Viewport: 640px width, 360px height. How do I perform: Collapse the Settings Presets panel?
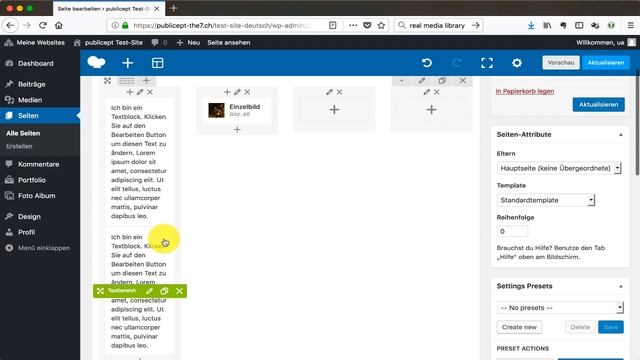[x=621, y=286]
